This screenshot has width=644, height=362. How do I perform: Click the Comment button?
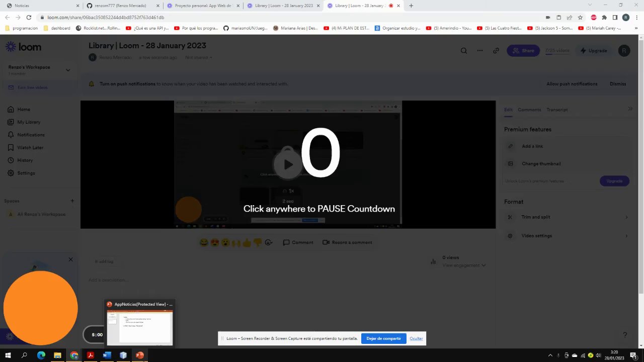tap(298, 242)
